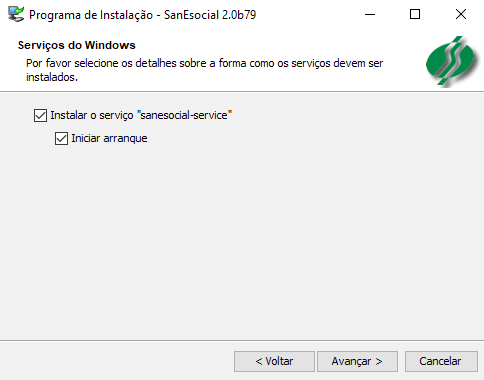Maximize the installer window
Viewport: 484px width, 380px height.
click(x=415, y=14)
